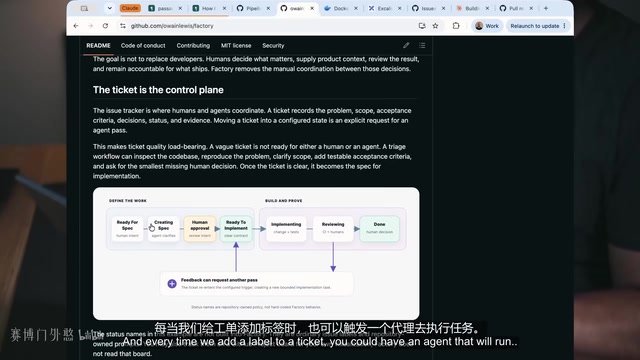Close the 'Buildi' tab
Image resolution: width=640 pixels, height=360 pixels.
pos(487,8)
